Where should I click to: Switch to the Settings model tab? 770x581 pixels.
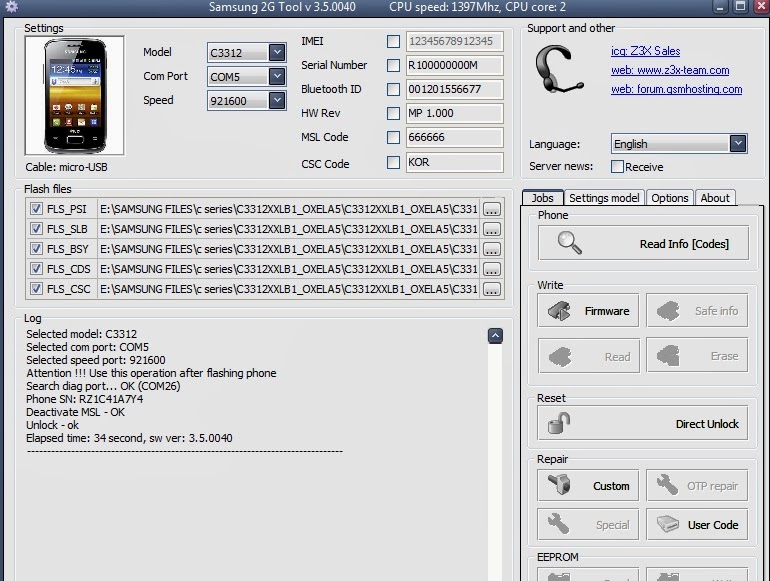(x=604, y=197)
